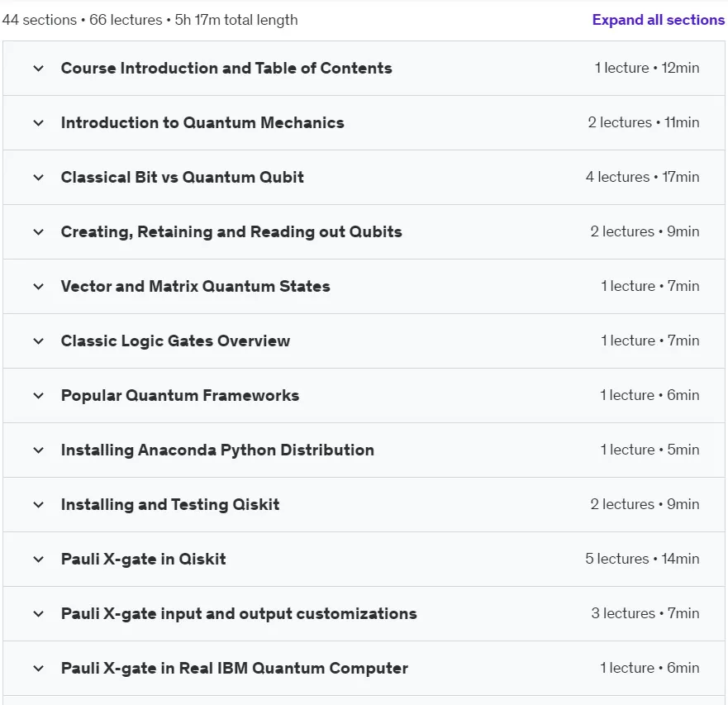Screen dimensions: 728x705
Task: Select the Popular Quantum Frameworks section title
Action: tap(179, 396)
